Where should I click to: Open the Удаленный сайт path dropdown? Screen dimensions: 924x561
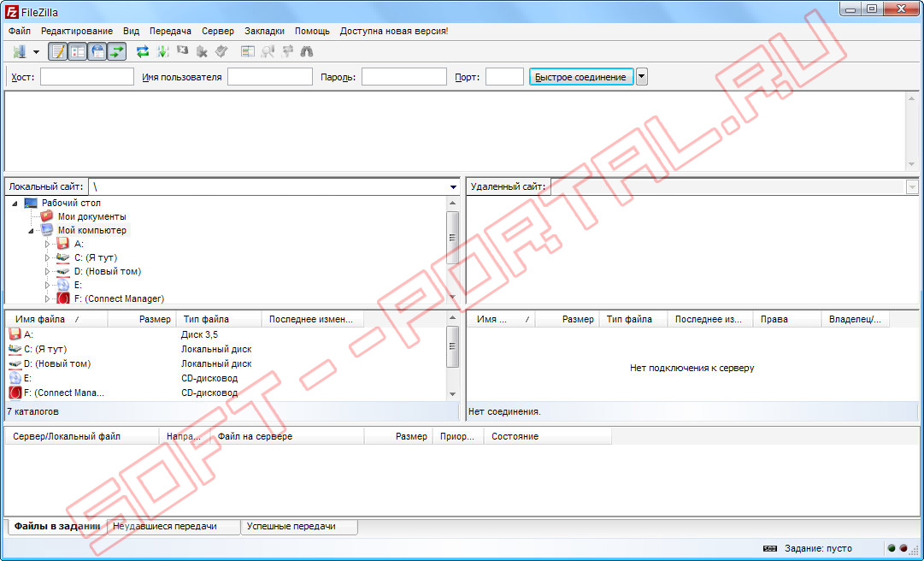pos(912,187)
